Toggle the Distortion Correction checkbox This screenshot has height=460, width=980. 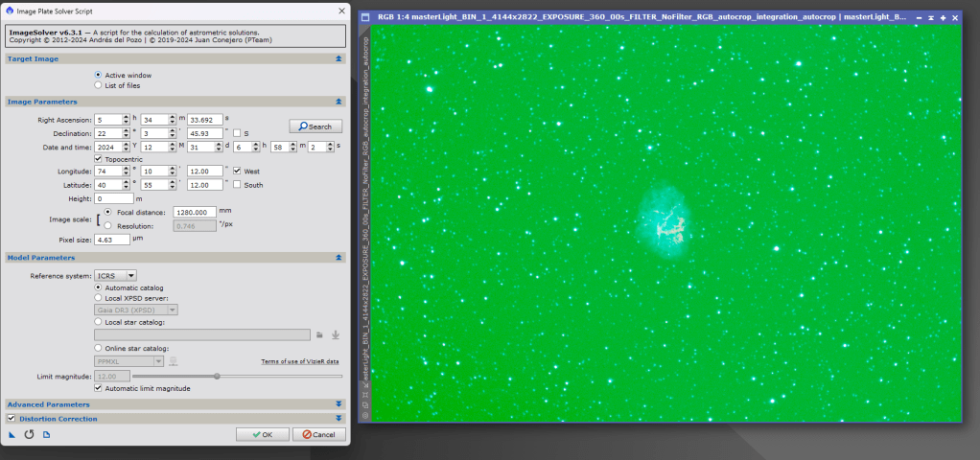[x=12, y=419]
